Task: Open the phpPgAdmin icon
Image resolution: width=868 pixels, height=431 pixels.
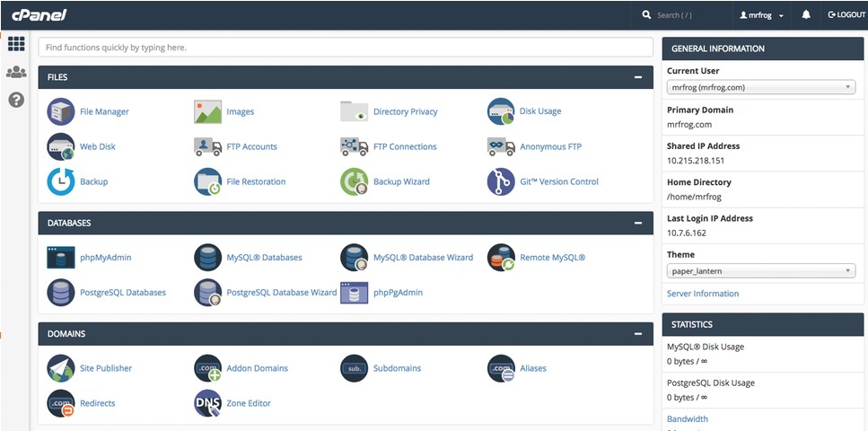Action: click(355, 293)
